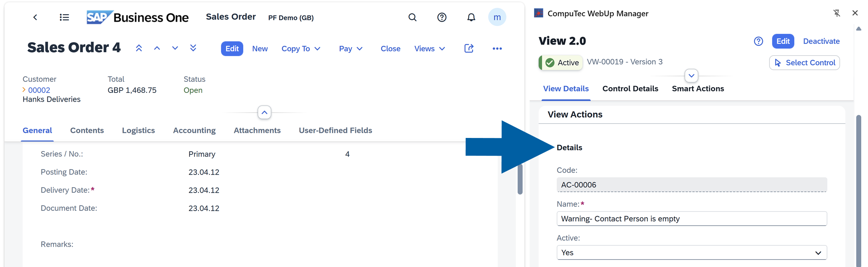The width and height of the screenshot is (868, 267).
Task: Open the User-Defined Fields tab
Action: (335, 130)
